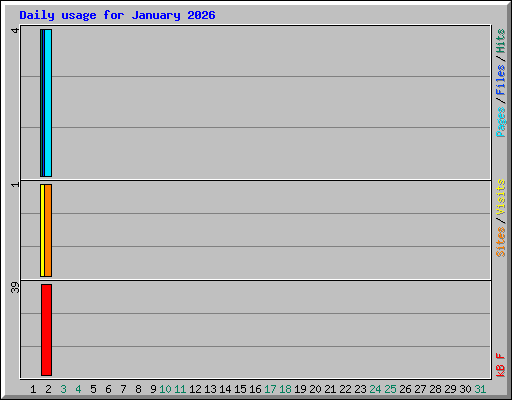
Task: Click day 28 on the x-axis
Action: [435, 389]
